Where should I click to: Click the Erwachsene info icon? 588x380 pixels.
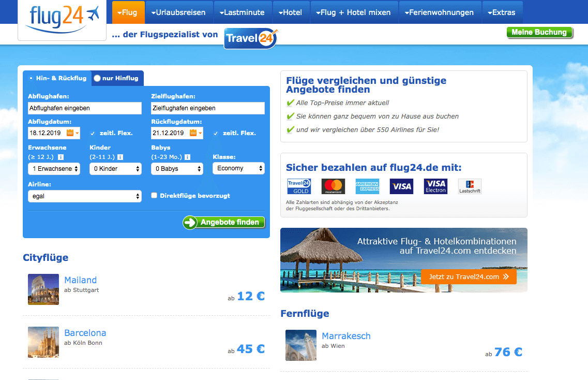(61, 157)
